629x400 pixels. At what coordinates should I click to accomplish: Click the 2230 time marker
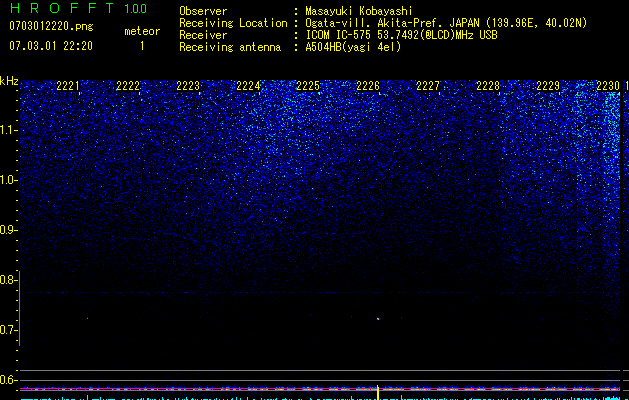[x=608, y=85]
